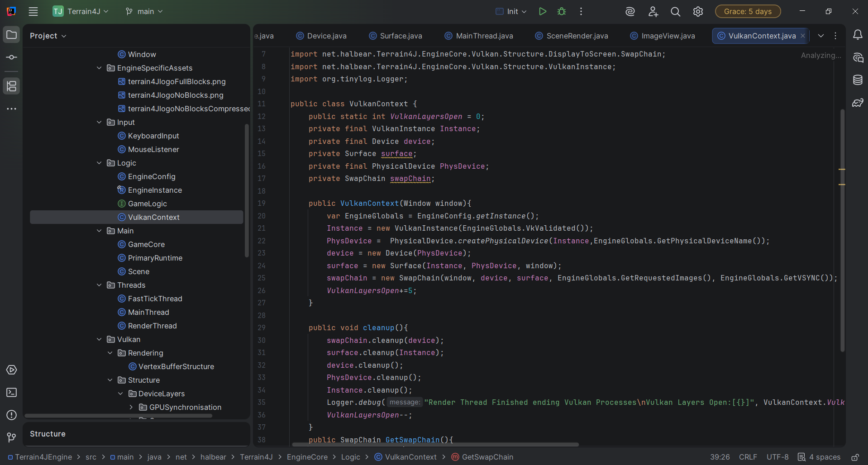Open the Commit tool window

click(x=12, y=57)
